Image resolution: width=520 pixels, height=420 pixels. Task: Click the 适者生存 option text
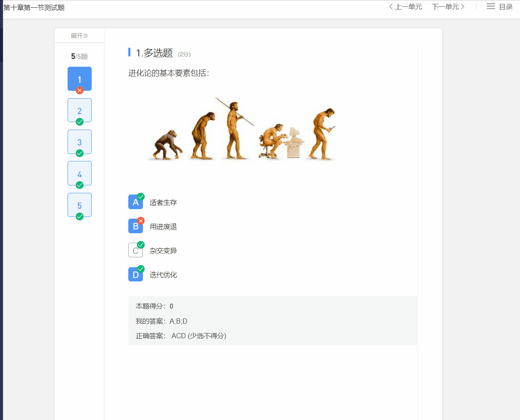coord(163,202)
